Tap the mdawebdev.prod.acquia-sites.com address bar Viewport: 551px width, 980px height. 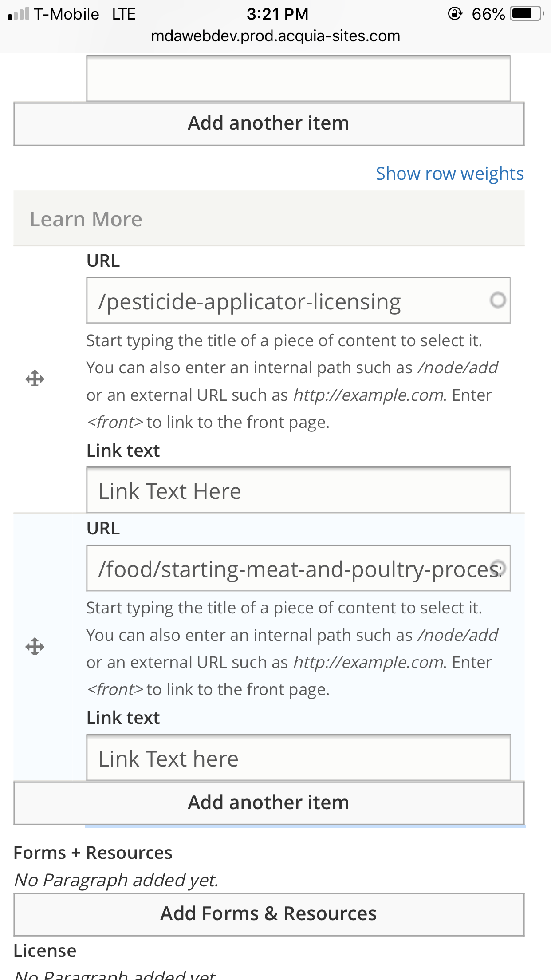275,36
